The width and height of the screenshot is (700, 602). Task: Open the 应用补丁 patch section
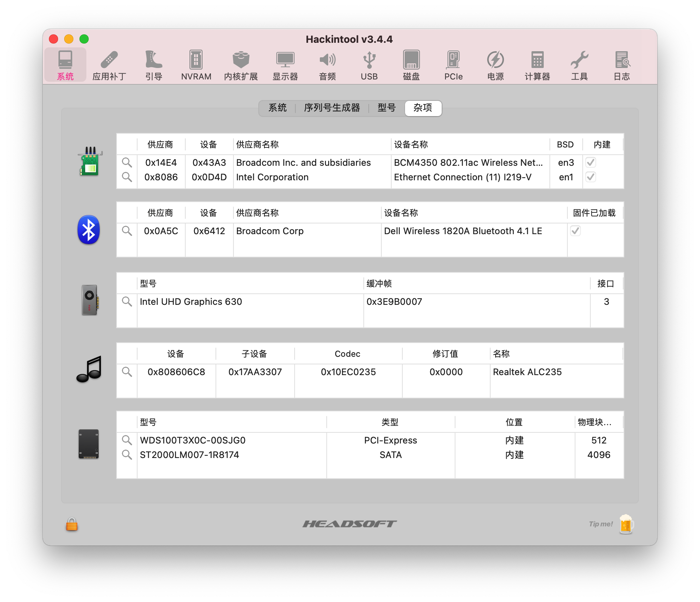click(109, 65)
